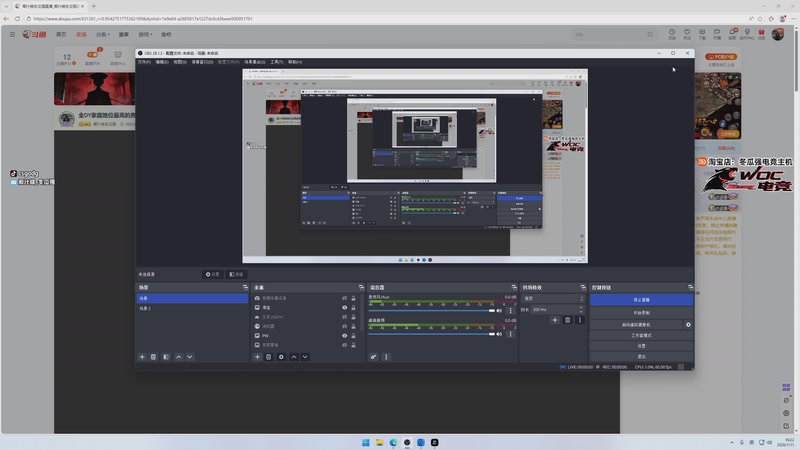Add a new source with the plus icon
Screen dimensions: 800x450
[257, 357]
